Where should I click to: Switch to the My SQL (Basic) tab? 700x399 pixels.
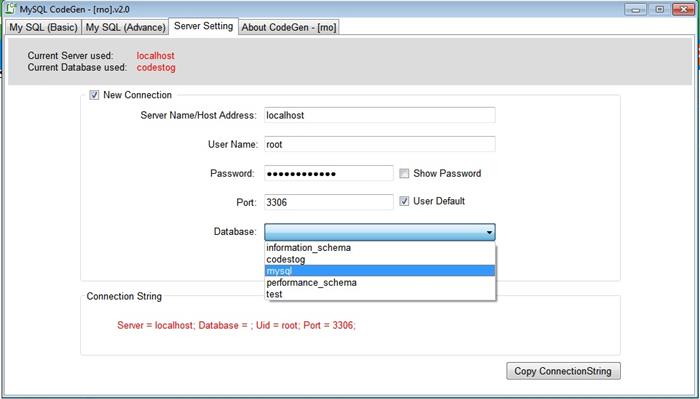click(x=43, y=27)
